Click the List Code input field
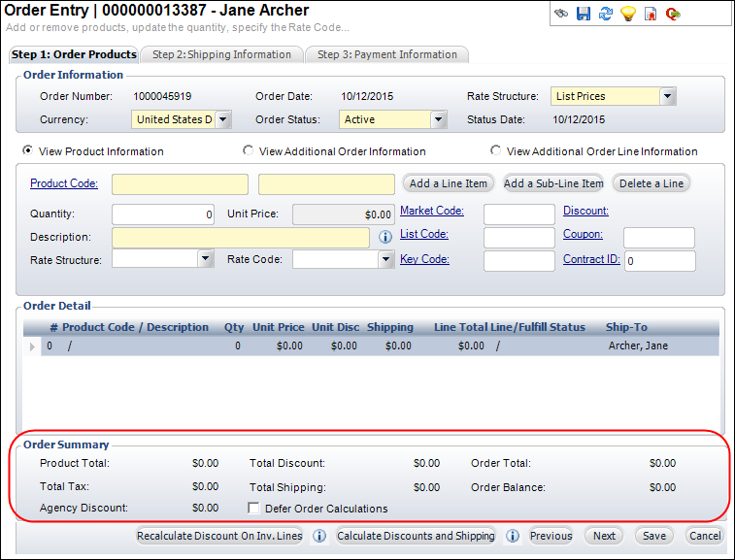Image resolution: width=735 pixels, height=560 pixels. click(x=519, y=238)
